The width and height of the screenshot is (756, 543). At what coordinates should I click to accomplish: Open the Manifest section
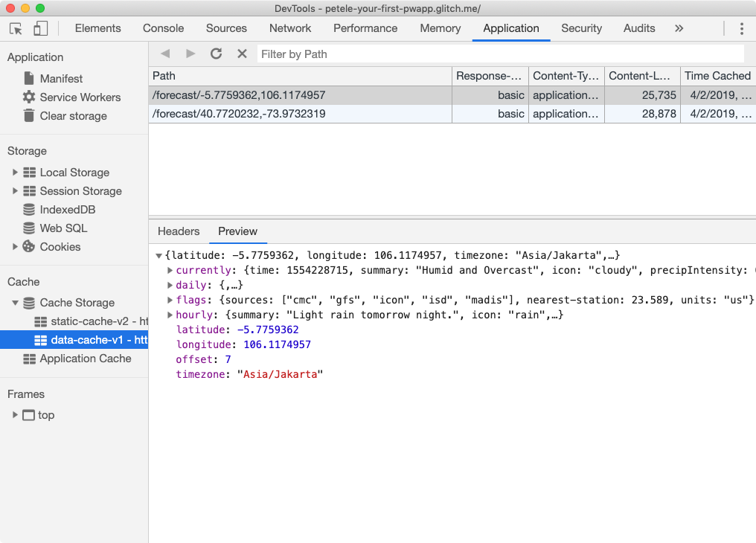pos(60,79)
